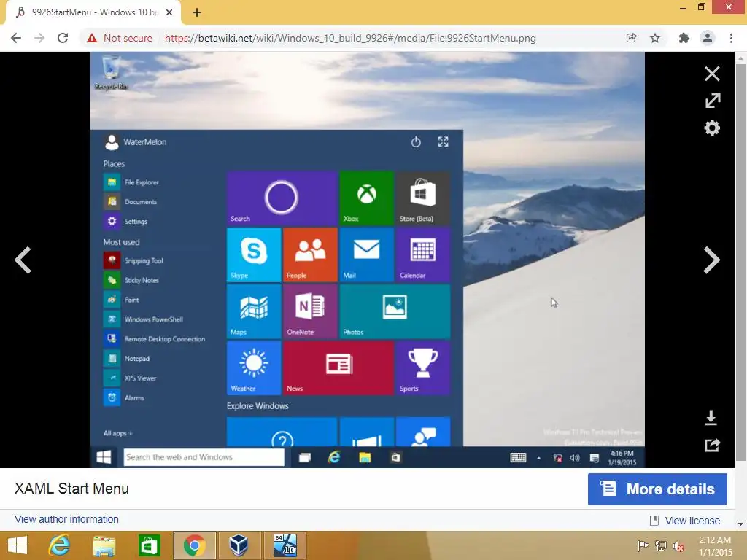The width and height of the screenshot is (747, 560).
Task: Open the VirtualBox taskbar icon
Action: 239,545
